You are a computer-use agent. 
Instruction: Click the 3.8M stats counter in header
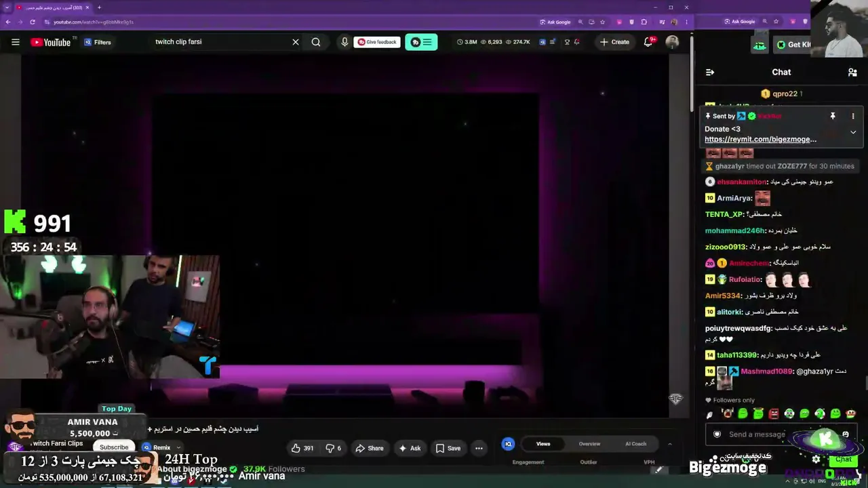467,42
